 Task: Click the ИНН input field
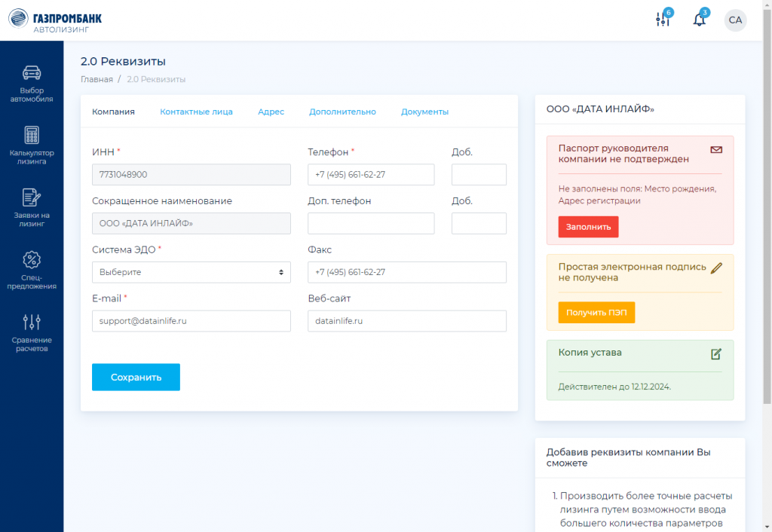pyautogui.click(x=191, y=175)
